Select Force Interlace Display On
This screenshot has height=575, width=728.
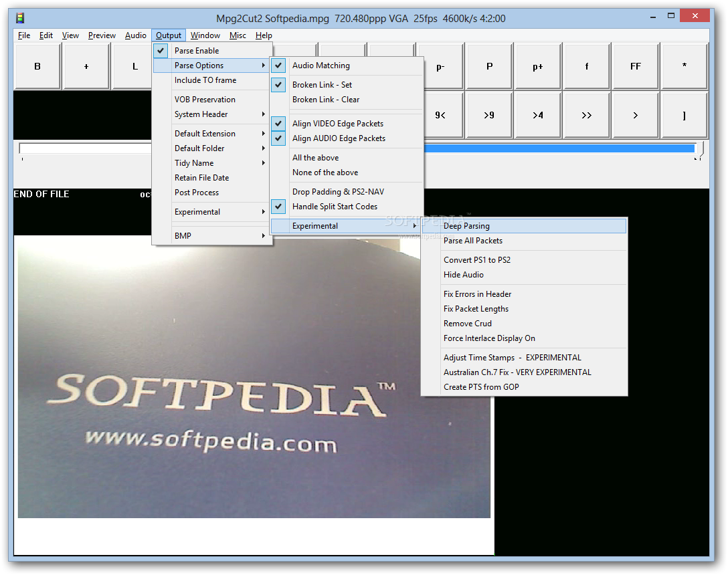pyautogui.click(x=524, y=338)
